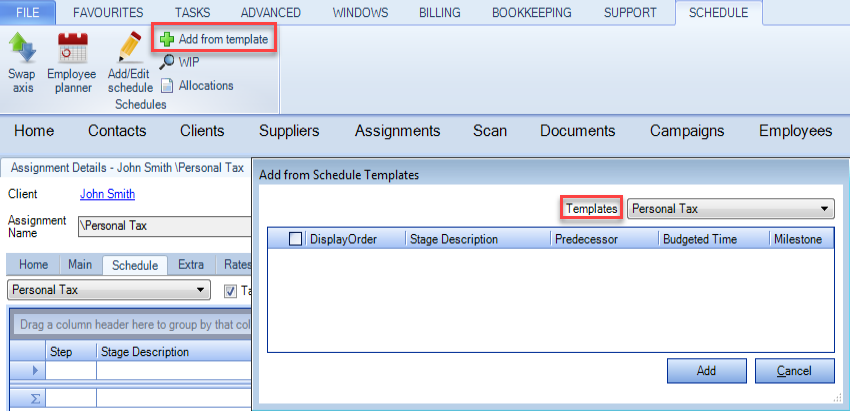Switch to the FAVOURITES ribbon tab
Screen dimensions: 850x411
pyautogui.click(x=108, y=12)
